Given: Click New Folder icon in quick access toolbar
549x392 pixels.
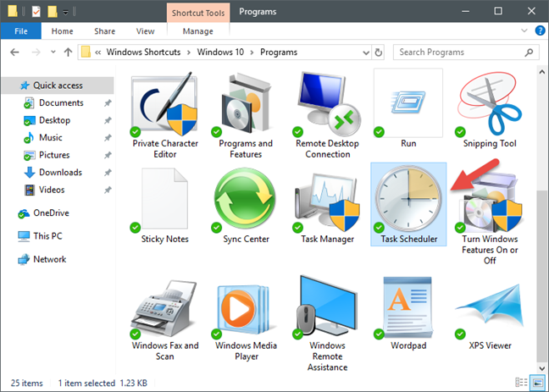Looking at the screenshot, I should [x=53, y=12].
